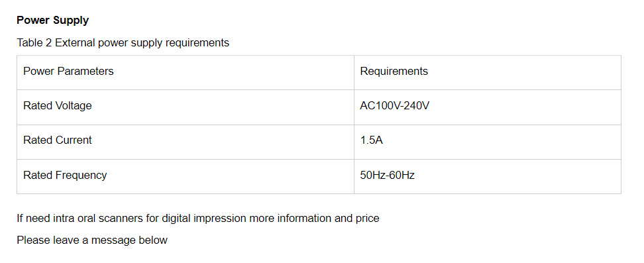Click the Please leave a message below text
This screenshot has width=644, height=263.
pos(92,240)
